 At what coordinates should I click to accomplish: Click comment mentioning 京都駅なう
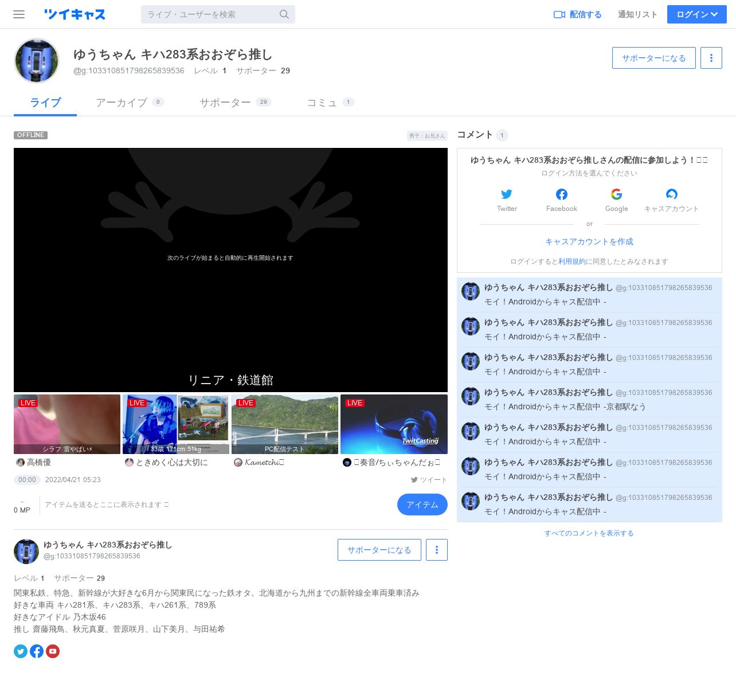pyautogui.click(x=589, y=400)
